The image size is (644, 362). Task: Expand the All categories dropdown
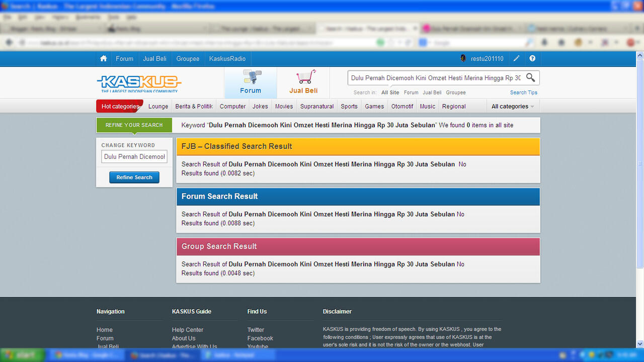click(513, 106)
